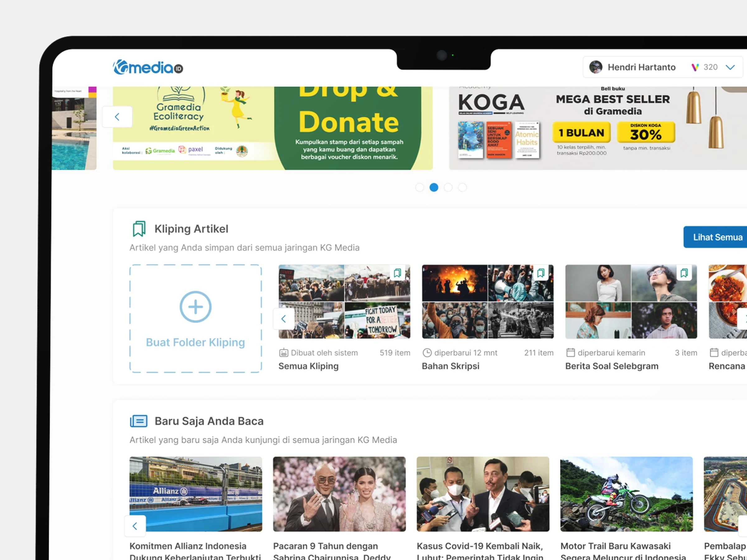Viewport: 747px width, 560px height.
Task: Open Berita Soal Selebgram collage thumbnail
Action: tap(631, 301)
